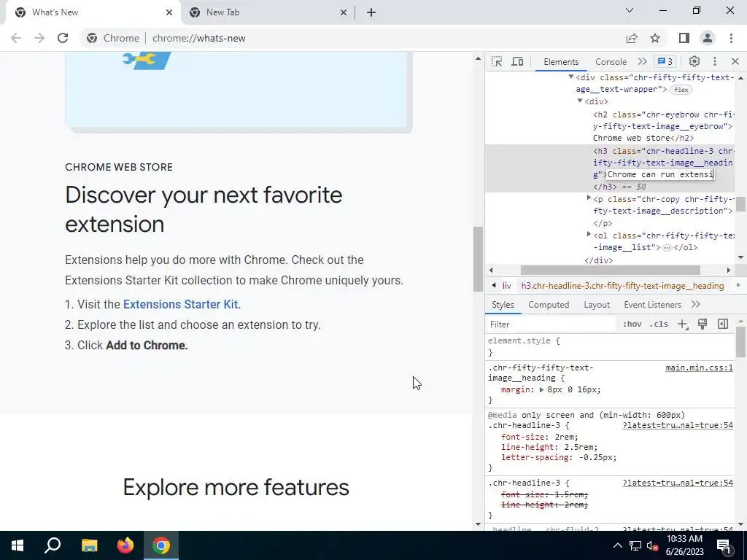Close the New Tab browser tab
Screen dimensions: 747x560
344,12
